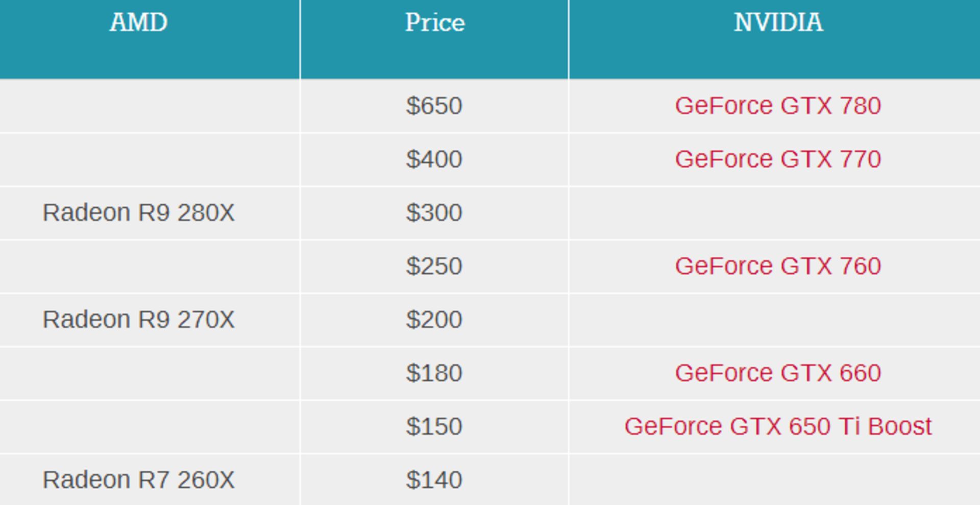Viewport: 980px width, 505px height.
Task: Click the empty AMD cell beside $650
Action: tap(150, 106)
